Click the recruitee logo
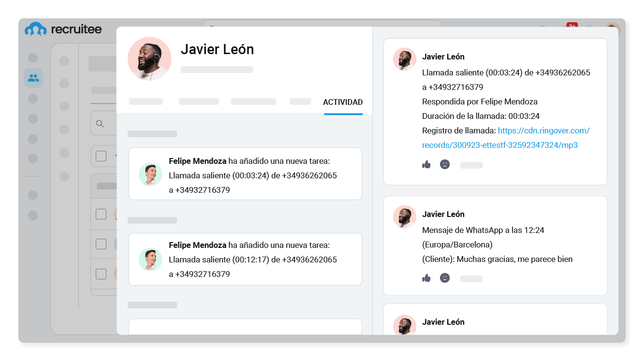 (x=63, y=29)
